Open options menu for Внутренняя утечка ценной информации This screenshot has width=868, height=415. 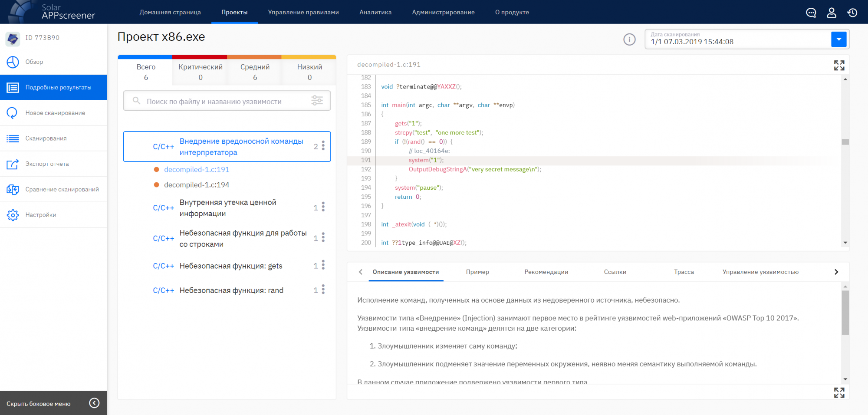(x=323, y=207)
